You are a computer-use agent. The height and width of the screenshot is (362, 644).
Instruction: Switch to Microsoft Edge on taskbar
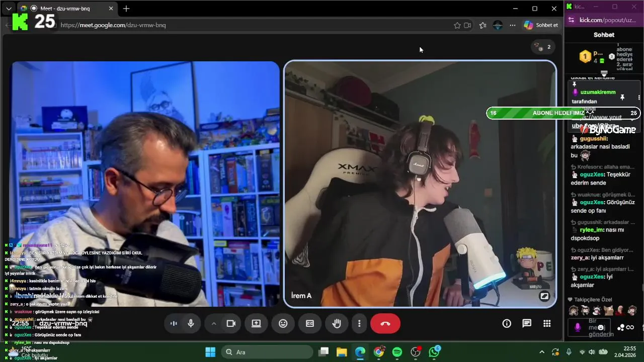coord(360,352)
